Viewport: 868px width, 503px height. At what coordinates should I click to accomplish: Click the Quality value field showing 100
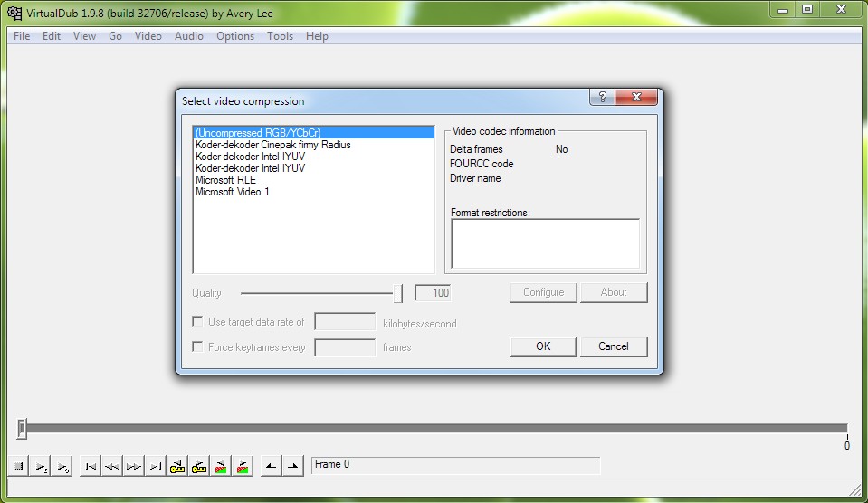point(433,293)
